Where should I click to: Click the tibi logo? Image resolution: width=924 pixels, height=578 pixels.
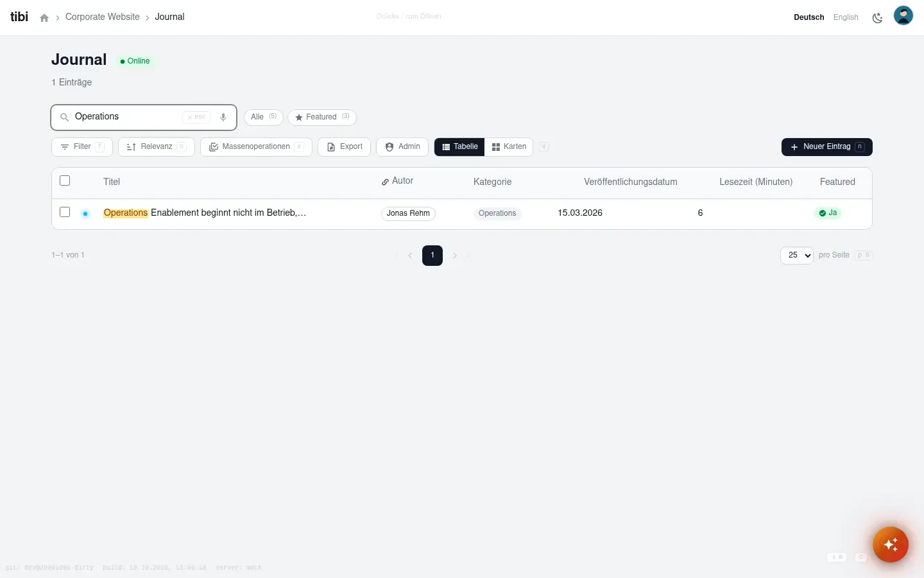(19, 17)
